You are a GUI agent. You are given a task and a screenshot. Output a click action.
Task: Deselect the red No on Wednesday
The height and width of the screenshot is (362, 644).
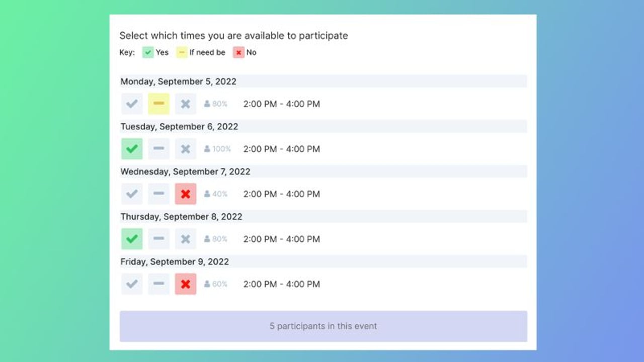click(186, 194)
